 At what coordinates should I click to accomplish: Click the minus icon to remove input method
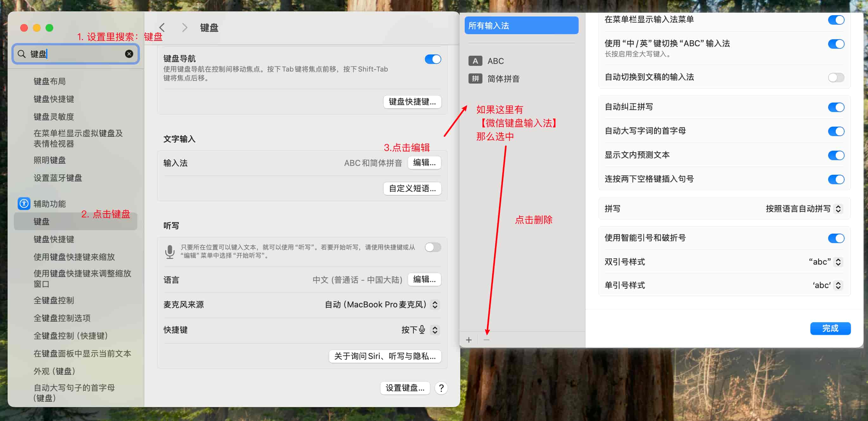[x=486, y=340]
